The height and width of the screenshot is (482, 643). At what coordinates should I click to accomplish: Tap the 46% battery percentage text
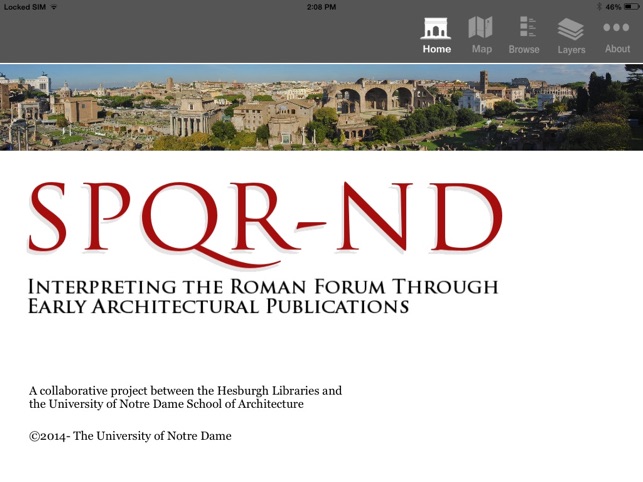(x=613, y=7)
